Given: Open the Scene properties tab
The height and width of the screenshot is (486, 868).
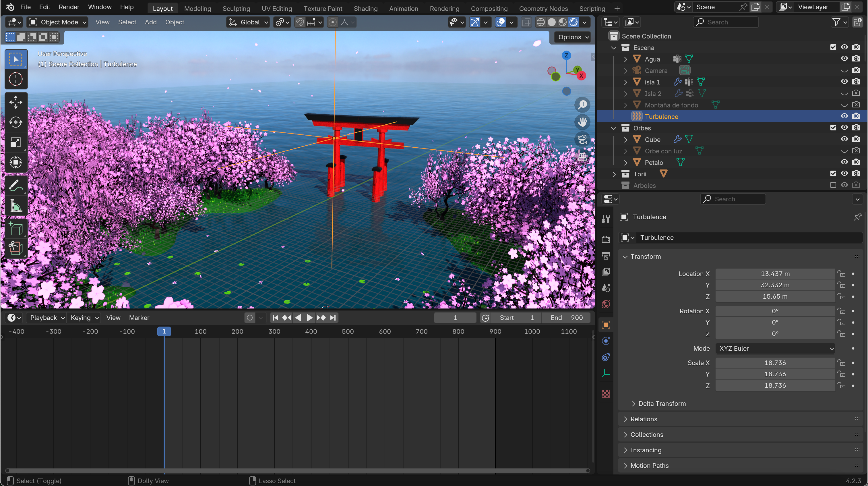Looking at the screenshot, I should pos(606,288).
